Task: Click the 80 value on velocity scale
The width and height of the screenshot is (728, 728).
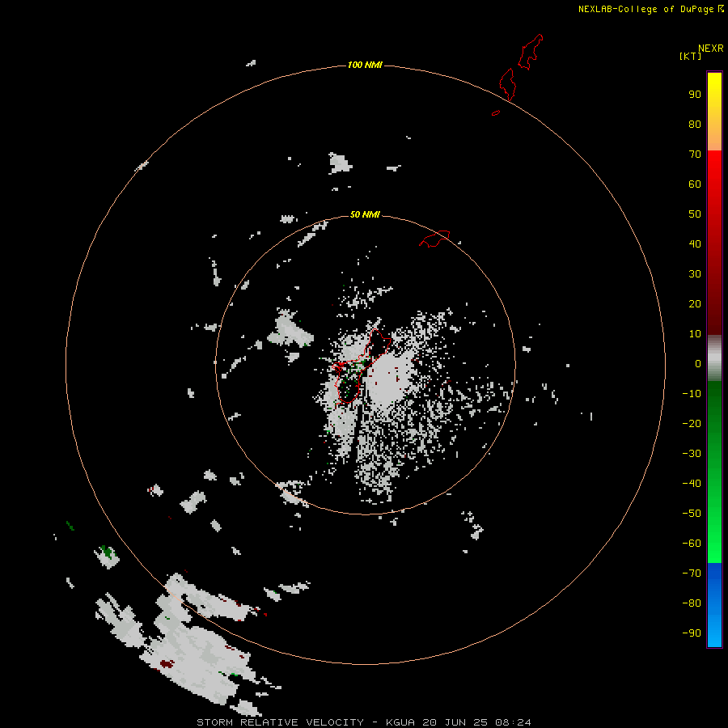Action: point(695,124)
